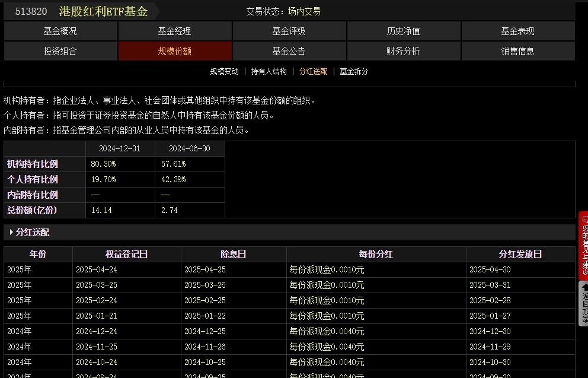Image resolution: width=588 pixels, height=378 pixels.
Task: Click the 每份分红 column header
Action: (376, 254)
